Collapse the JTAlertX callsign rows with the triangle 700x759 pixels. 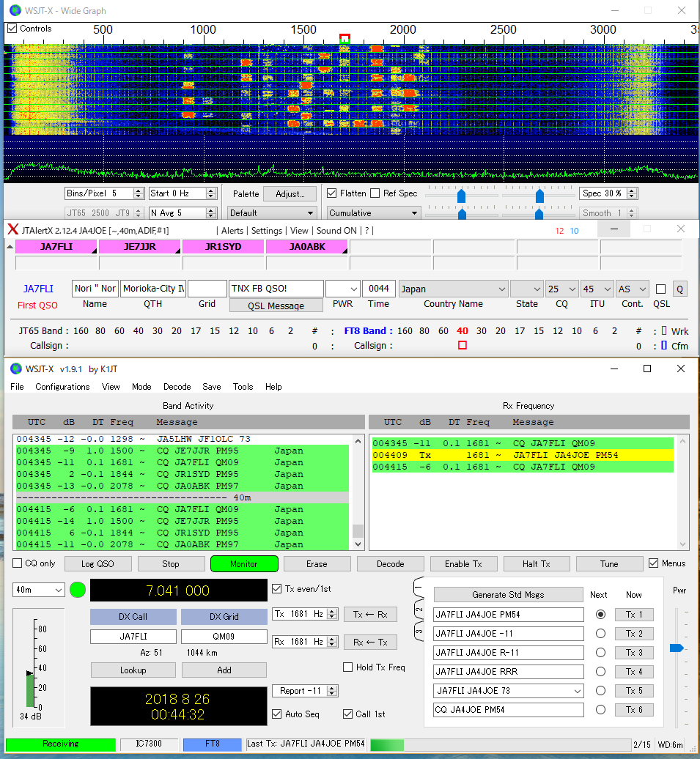coord(10,247)
